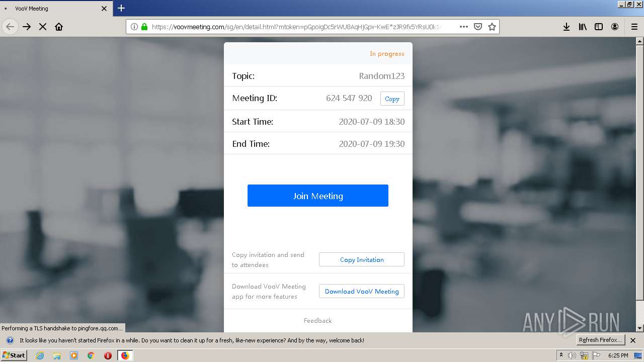
Task: Open Action Center flag tray icon
Action: 596,355
